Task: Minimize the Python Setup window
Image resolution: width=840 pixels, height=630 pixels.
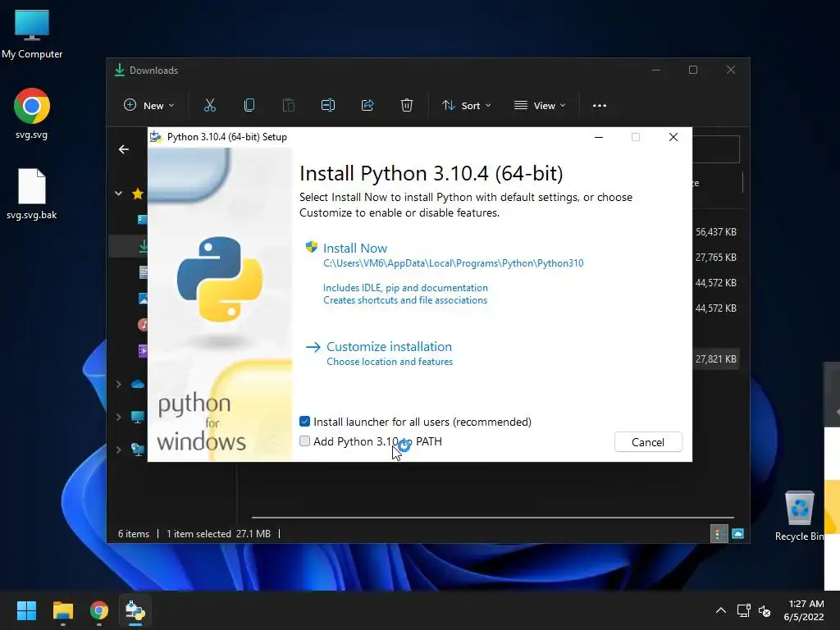Action: [x=599, y=137]
